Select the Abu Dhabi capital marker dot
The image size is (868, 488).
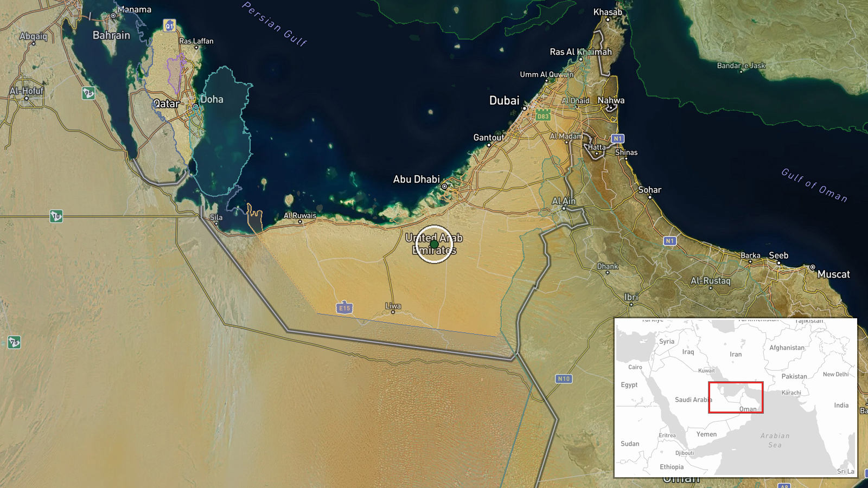pos(444,186)
